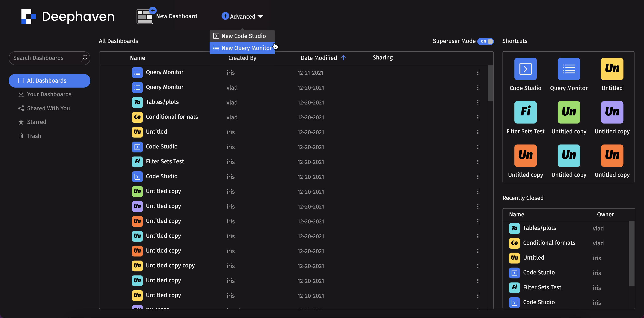Click Name header in Recently Closed

pos(516,214)
